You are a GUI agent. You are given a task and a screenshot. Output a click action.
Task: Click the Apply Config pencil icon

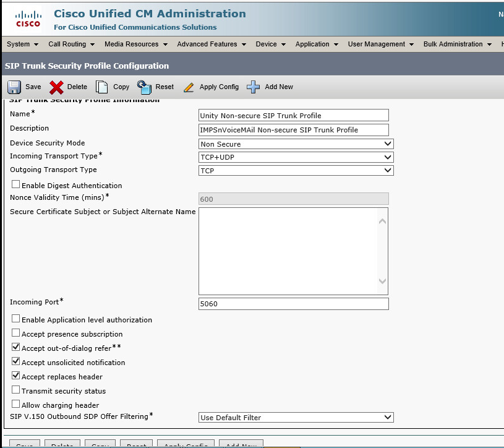189,87
